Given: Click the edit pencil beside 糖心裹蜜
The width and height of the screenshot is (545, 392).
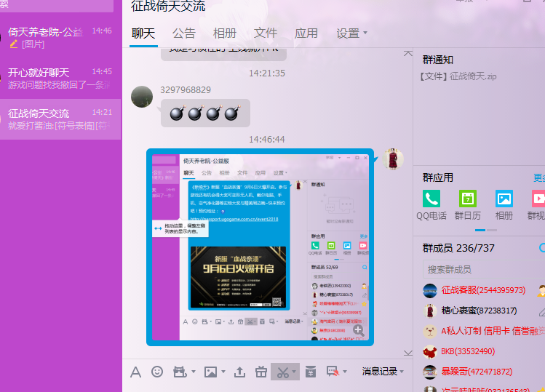Looking at the screenshot, I should (541, 311).
